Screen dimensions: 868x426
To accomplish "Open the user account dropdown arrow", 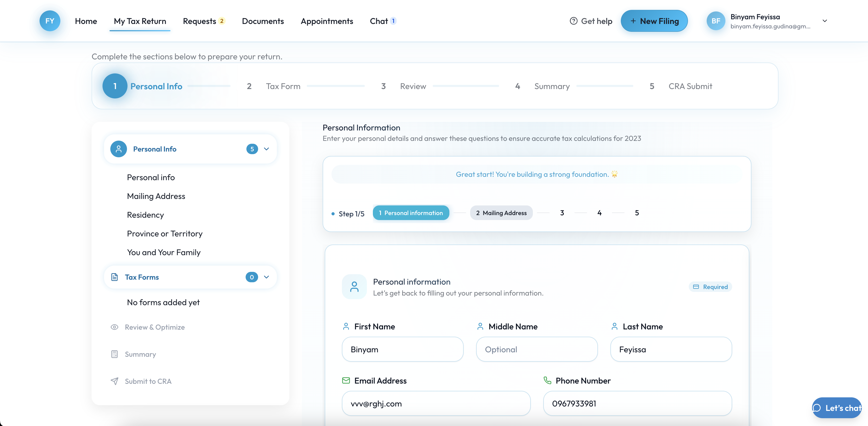I will pyautogui.click(x=825, y=21).
